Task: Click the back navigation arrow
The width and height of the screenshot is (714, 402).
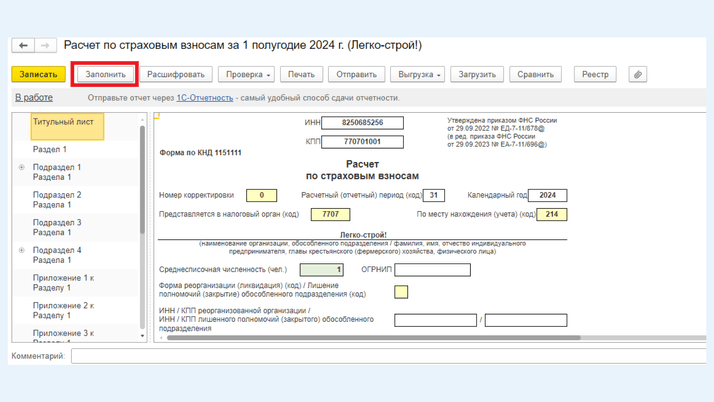Action: tap(24, 46)
